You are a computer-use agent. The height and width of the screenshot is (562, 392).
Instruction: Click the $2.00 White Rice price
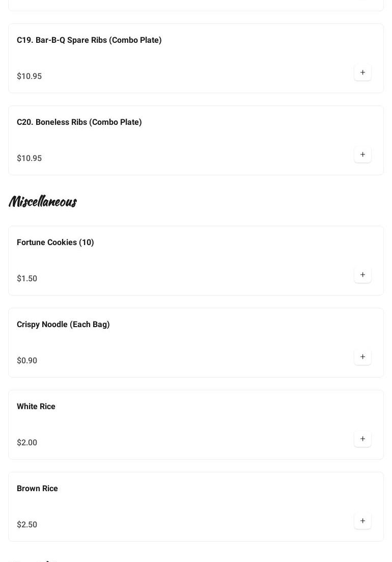click(27, 443)
